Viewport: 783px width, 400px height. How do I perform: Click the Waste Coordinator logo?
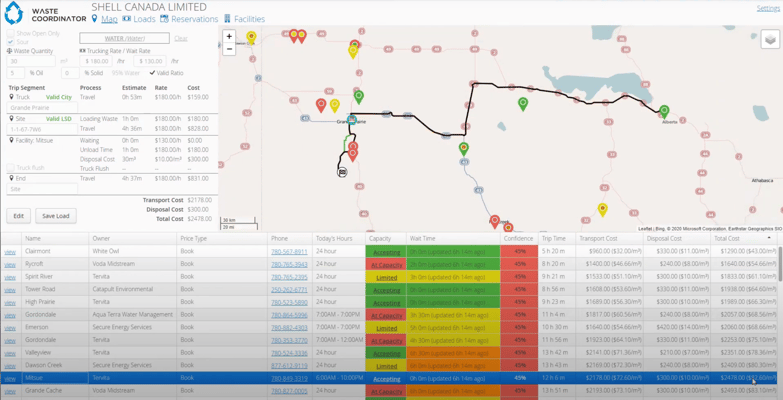[13, 12]
